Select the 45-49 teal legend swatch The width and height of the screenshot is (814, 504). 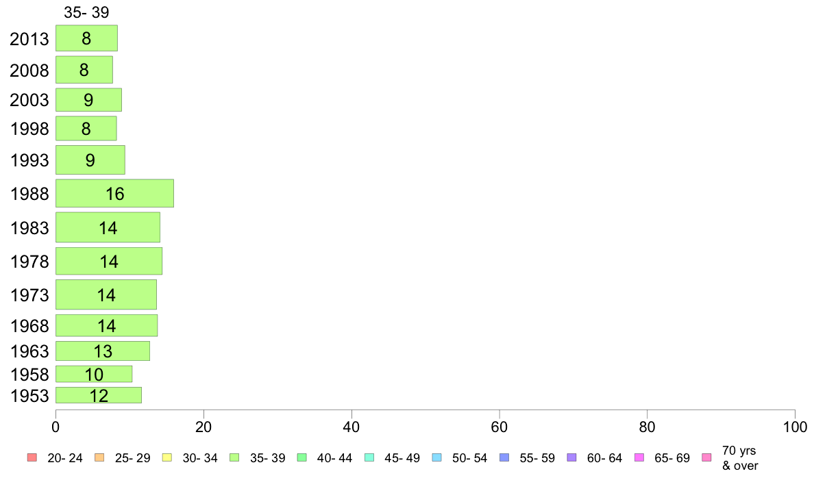tap(369, 457)
